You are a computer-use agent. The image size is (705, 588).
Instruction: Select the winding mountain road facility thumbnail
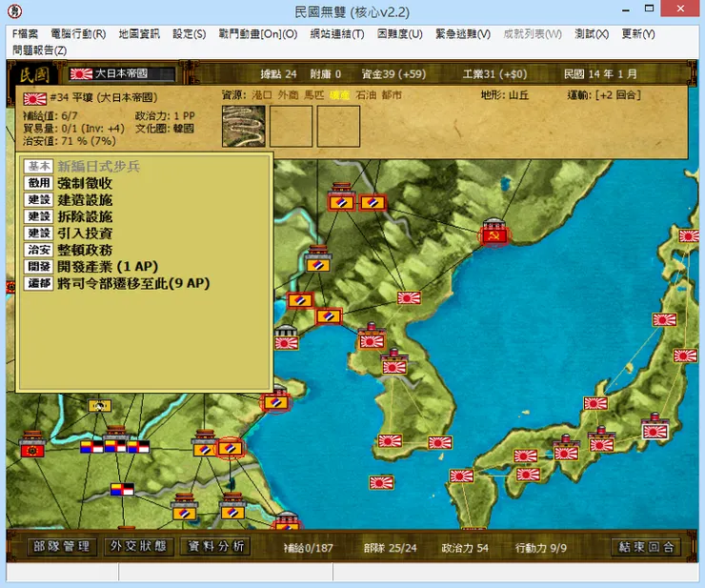coord(243,126)
